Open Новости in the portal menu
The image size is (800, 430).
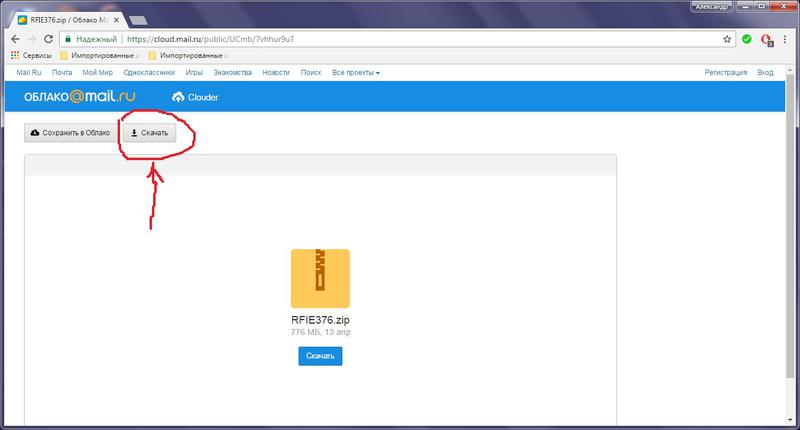tap(276, 72)
